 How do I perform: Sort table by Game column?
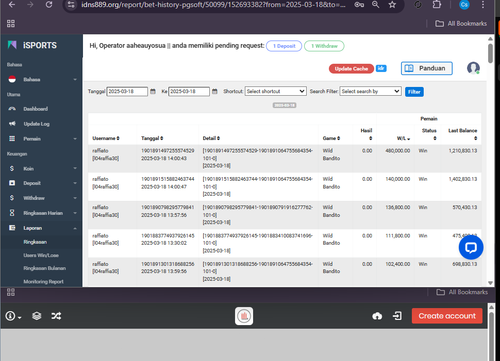tap(331, 138)
